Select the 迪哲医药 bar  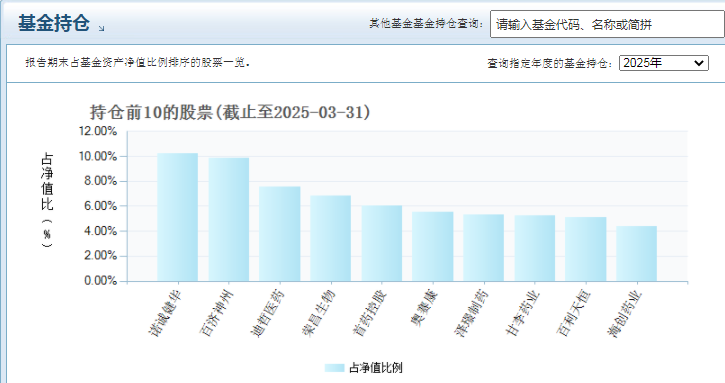click(280, 234)
